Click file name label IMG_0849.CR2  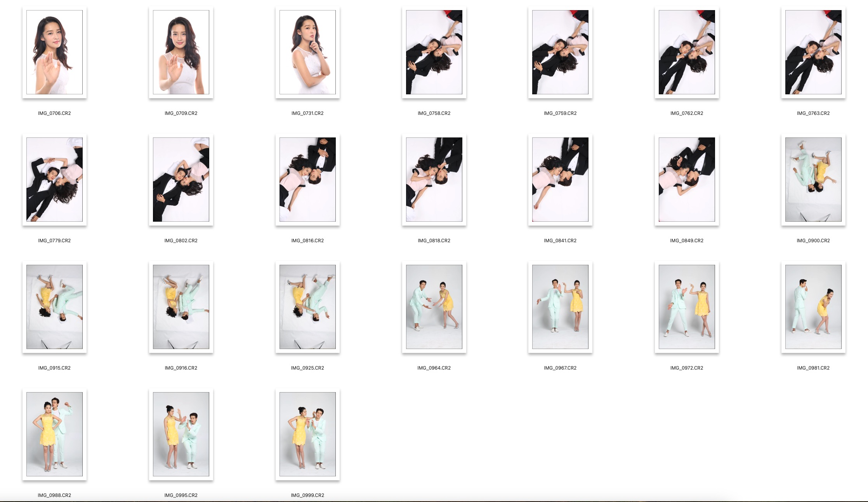[x=687, y=241]
